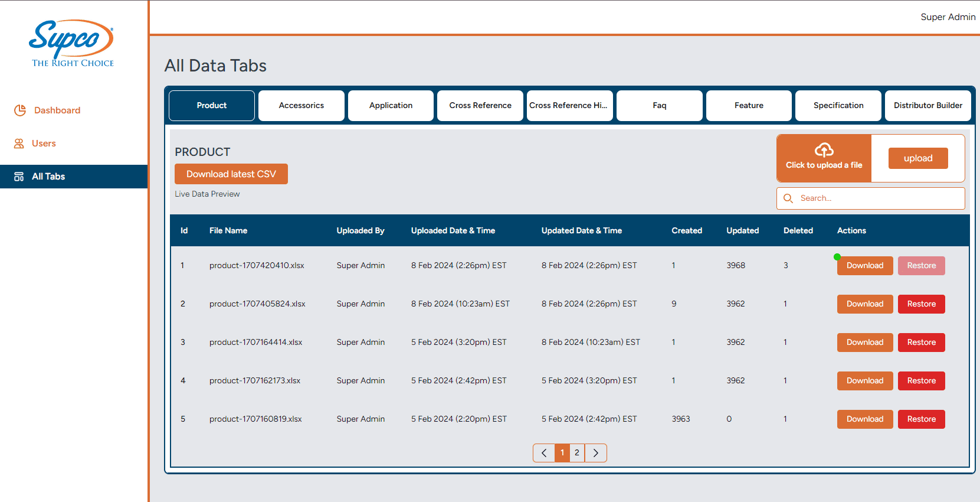Switch to the Faq tab
Image resolution: width=980 pixels, height=502 pixels.
point(660,106)
